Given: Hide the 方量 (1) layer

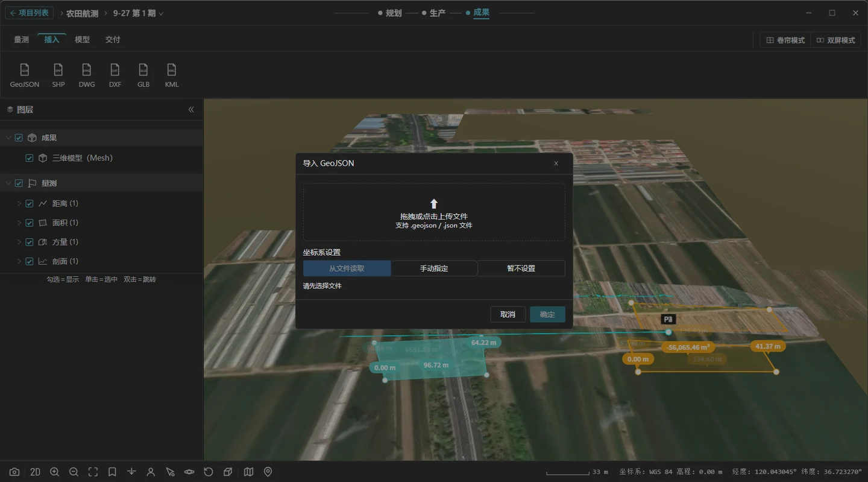Looking at the screenshot, I should coord(30,243).
